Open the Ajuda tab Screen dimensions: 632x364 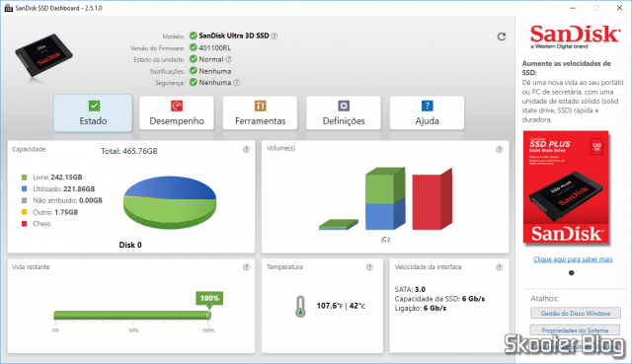[x=427, y=113]
